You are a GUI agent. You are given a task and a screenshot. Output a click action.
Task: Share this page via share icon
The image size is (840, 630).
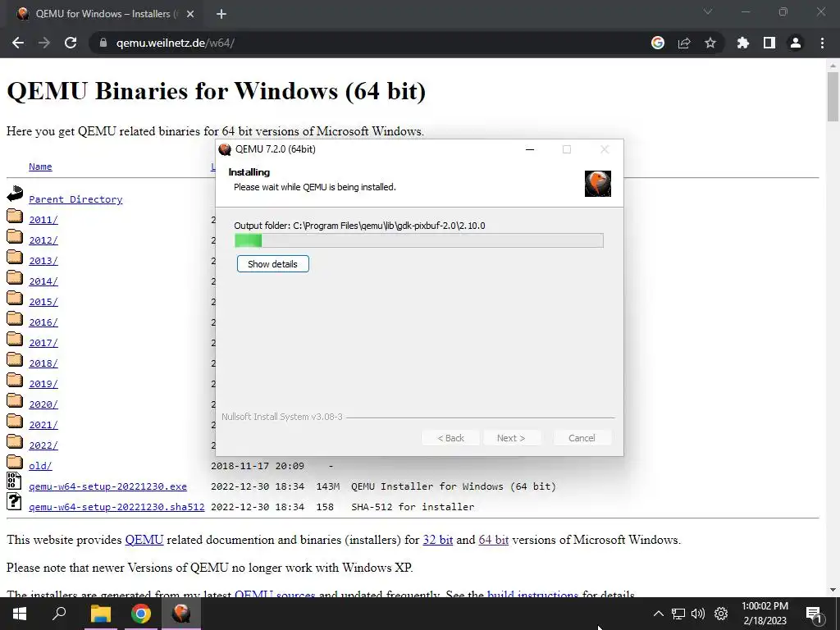(x=684, y=43)
